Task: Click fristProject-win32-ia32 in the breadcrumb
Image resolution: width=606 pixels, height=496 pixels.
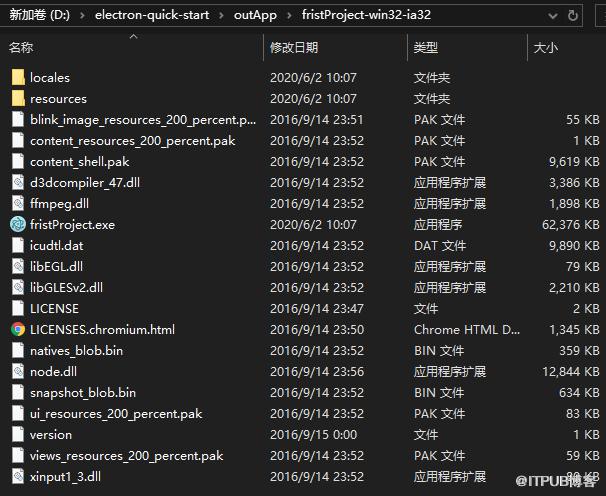Action: click(366, 15)
